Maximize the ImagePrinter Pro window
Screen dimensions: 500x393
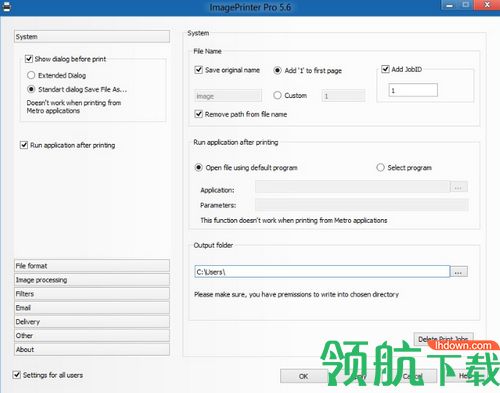tap(466, 5)
